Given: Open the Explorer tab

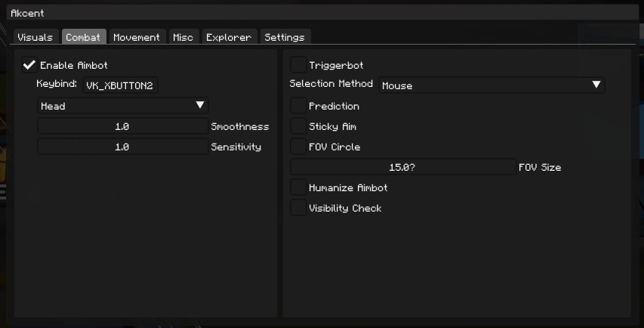Looking at the screenshot, I should click(x=229, y=37).
